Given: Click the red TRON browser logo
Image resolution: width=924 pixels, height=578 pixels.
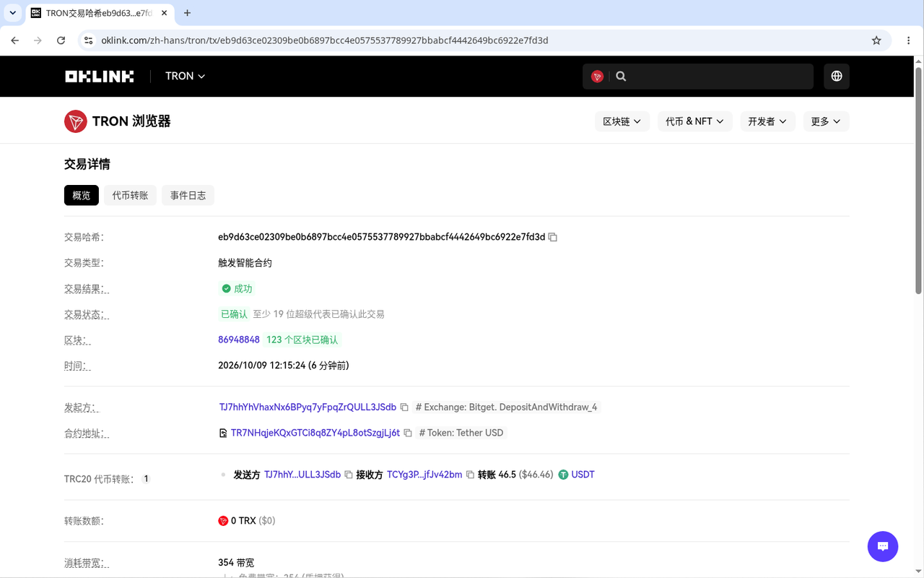Looking at the screenshot, I should click(75, 121).
